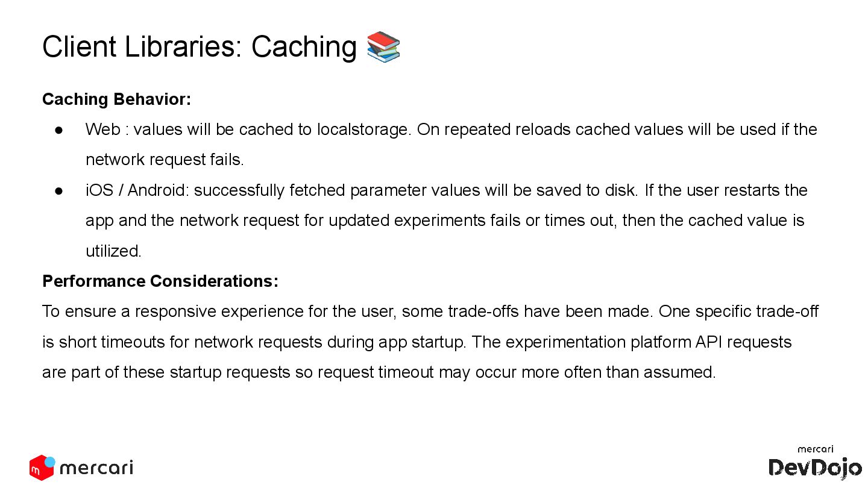Viewport: 868px width, 488px height.
Task: Click the word 'utilized.' in second bullet
Action: click(113, 251)
